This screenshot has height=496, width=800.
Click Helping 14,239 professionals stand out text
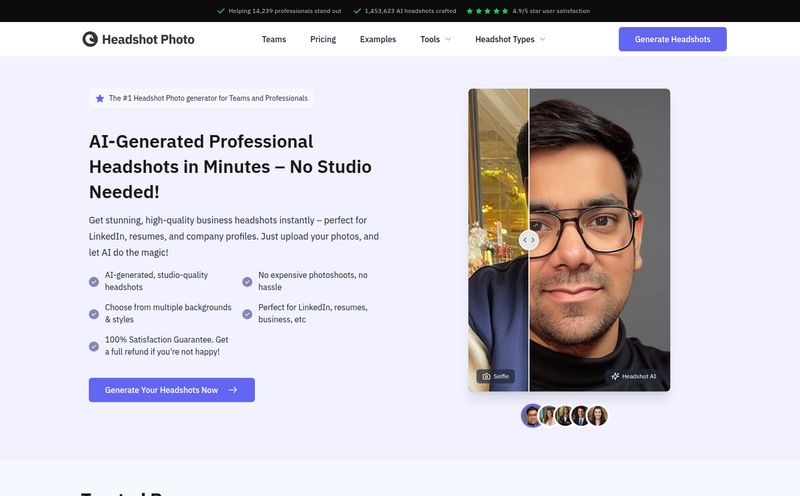pyautogui.click(x=285, y=11)
